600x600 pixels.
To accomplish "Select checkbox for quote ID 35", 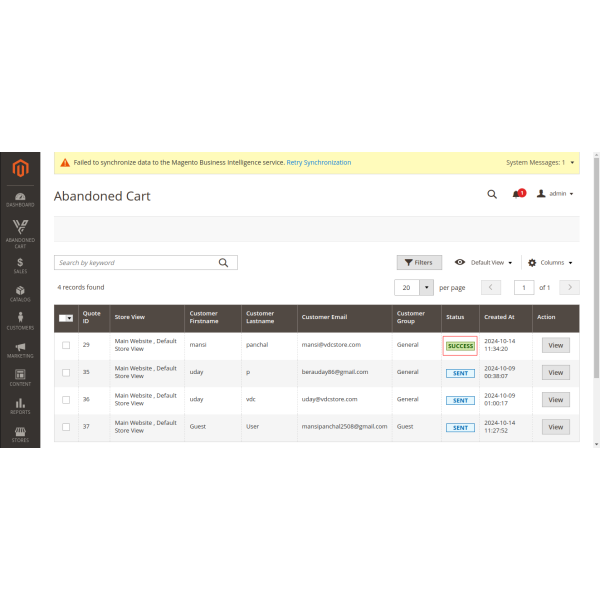I will [x=66, y=372].
